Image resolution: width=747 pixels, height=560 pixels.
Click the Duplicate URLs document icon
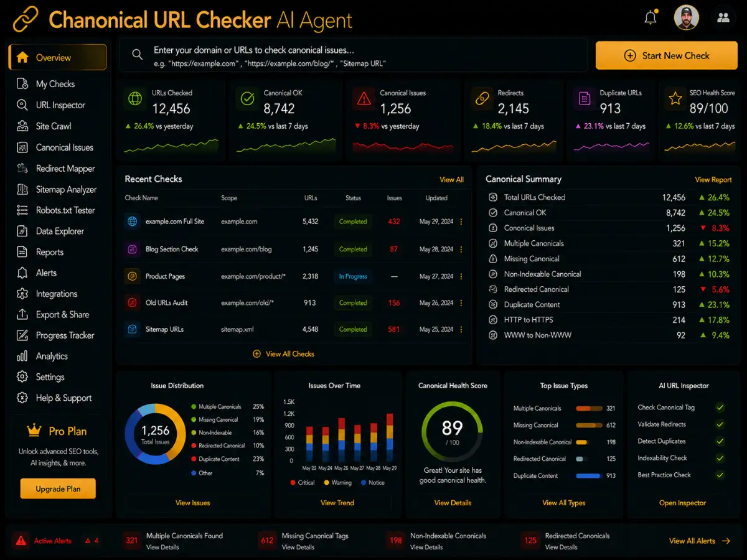click(x=584, y=98)
